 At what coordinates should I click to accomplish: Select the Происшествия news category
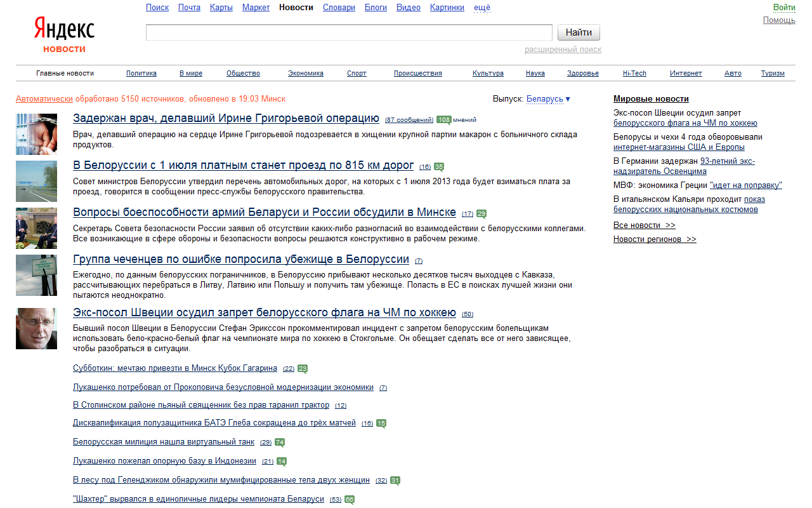(x=418, y=73)
